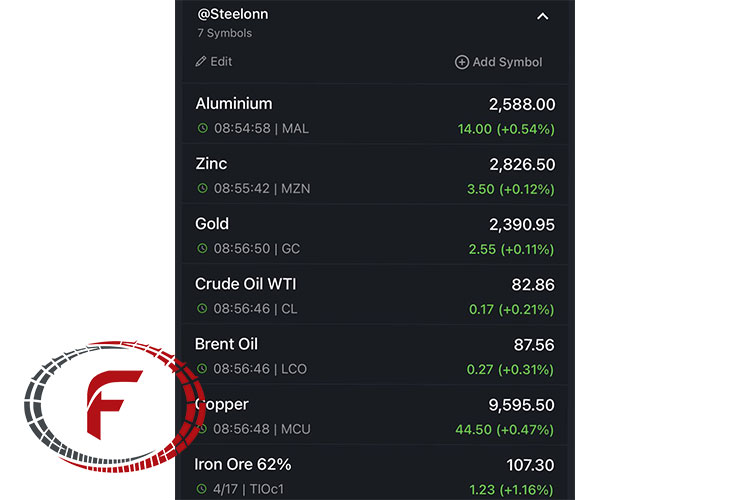Select Crude Oil WTI in the list
Viewport: 750px width, 500px height.
click(x=375, y=295)
